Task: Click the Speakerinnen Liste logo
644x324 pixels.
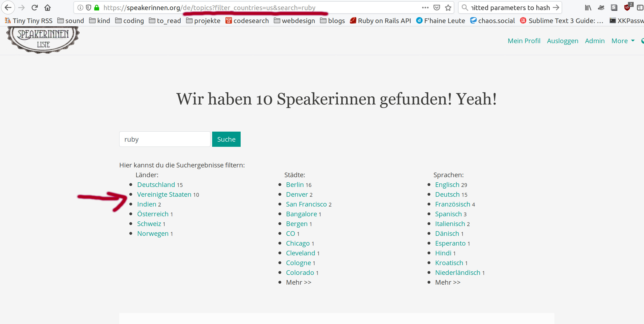Action: point(43,39)
